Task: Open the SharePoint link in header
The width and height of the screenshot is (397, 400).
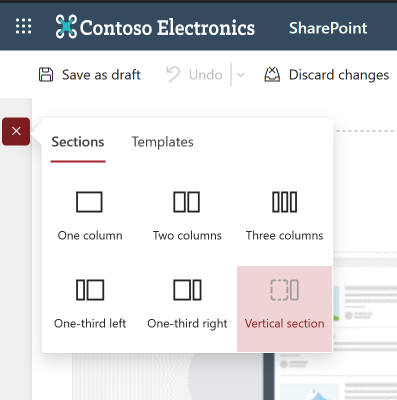Action: (x=328, y=28)
